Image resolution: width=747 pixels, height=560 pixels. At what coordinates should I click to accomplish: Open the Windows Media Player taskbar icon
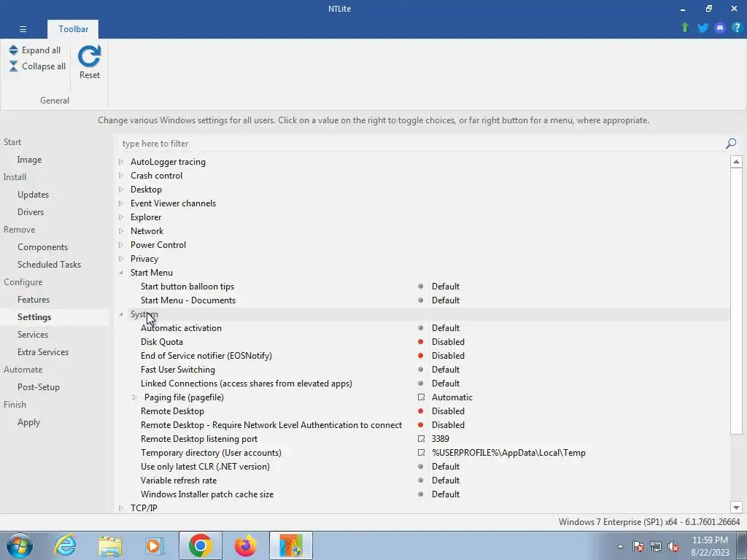(155, 546)
